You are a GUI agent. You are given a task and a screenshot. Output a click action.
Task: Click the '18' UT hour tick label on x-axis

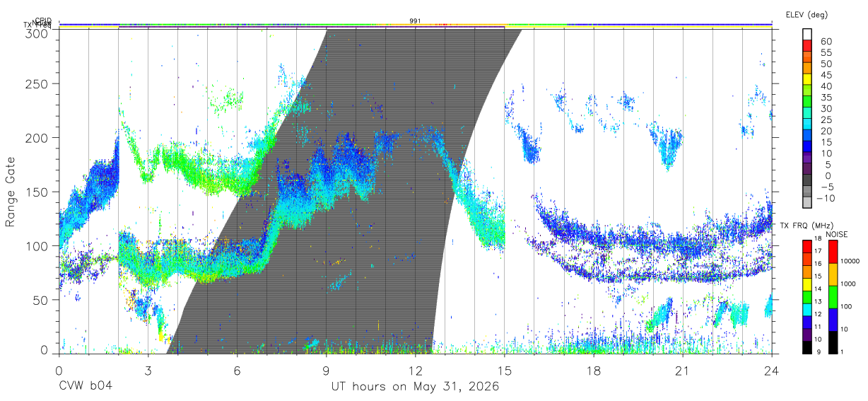pyautogui.click(x=594, y=370)
